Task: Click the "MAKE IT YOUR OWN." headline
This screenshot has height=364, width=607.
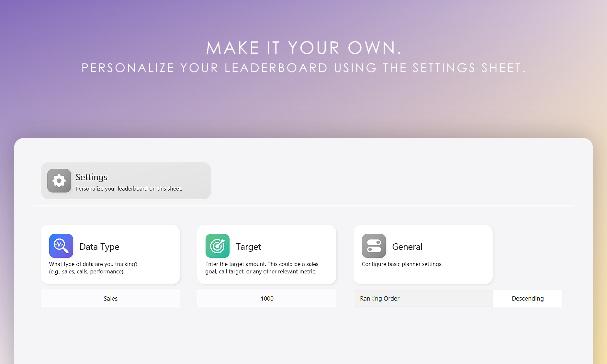Action: pos(304,48)
